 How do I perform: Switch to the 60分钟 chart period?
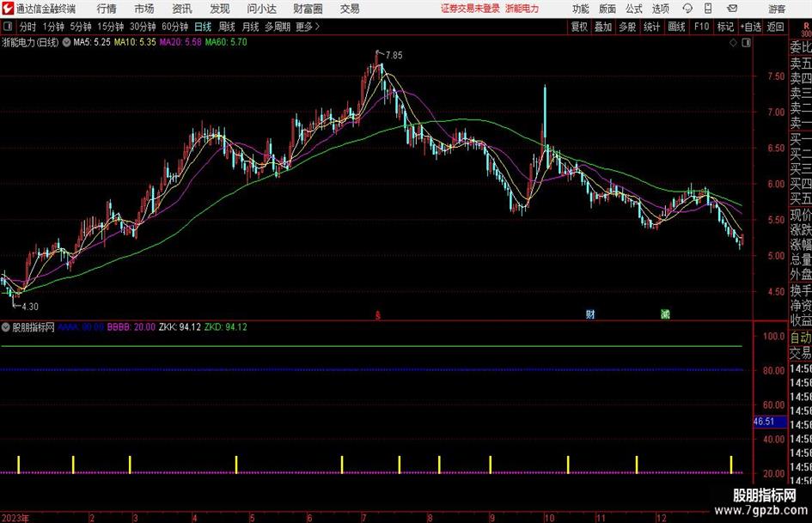(x=174, y=27)
